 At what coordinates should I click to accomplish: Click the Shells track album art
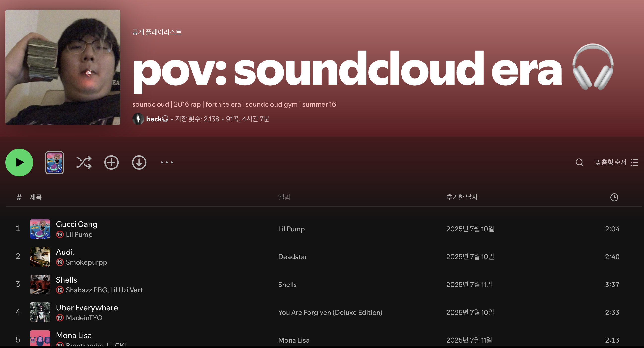coord(40,285)
